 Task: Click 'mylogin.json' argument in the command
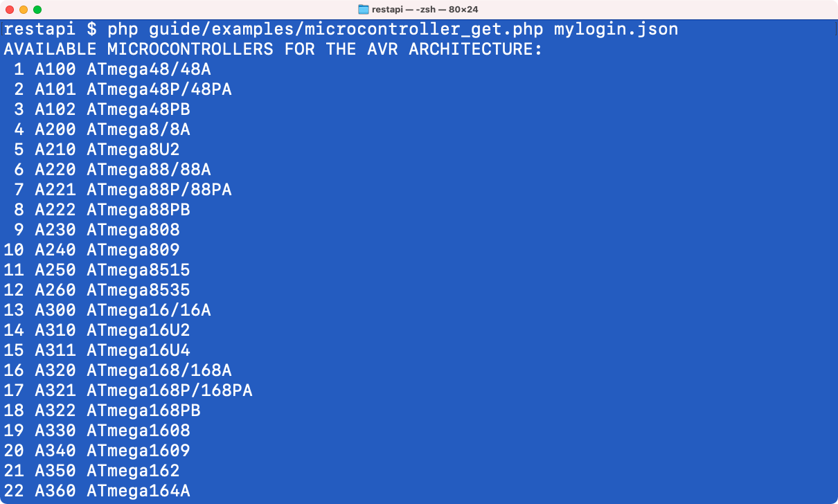point(616,30)
